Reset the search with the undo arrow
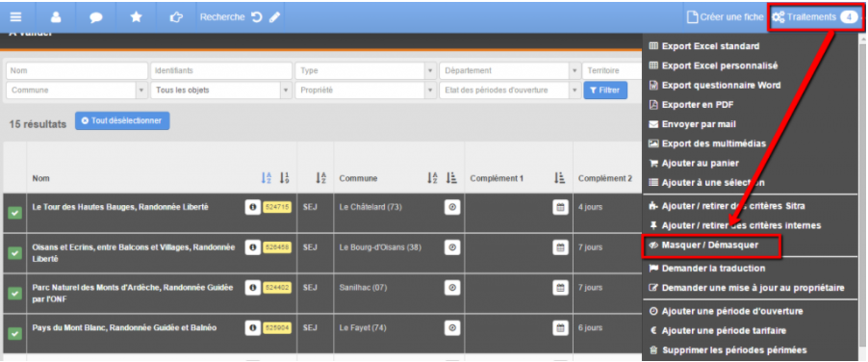The height and width of the screenshot is (362, 868). click(x=256, y=17)
